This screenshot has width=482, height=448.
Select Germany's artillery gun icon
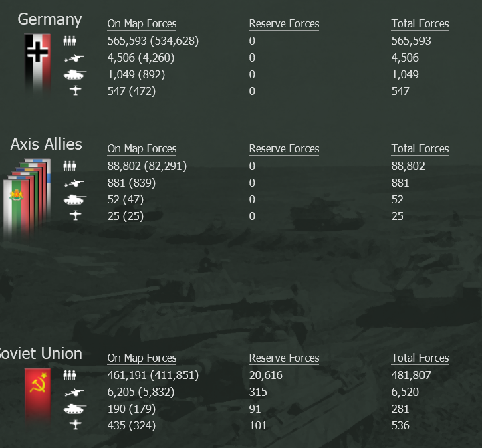74,58
